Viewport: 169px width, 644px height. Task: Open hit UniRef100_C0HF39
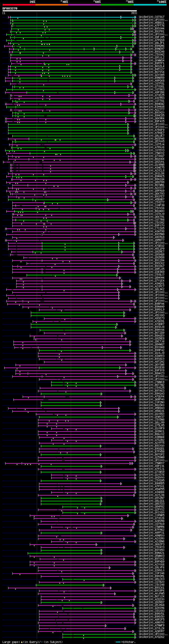(152, 205)
